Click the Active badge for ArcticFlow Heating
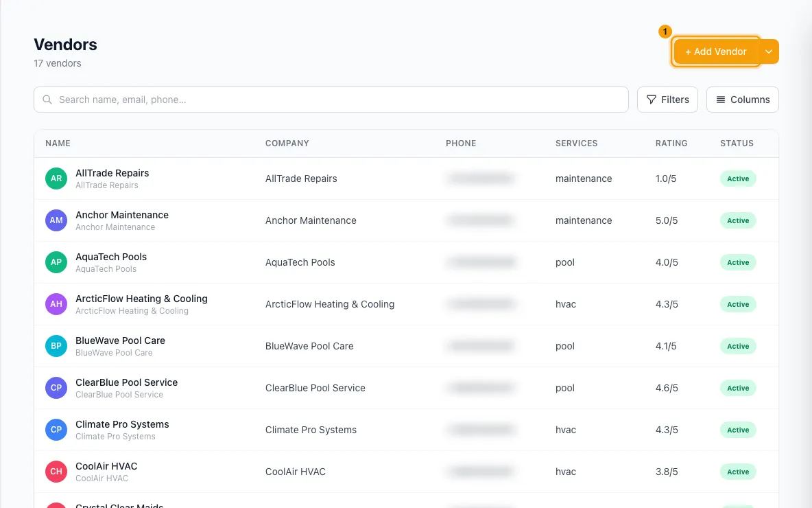Screen dimensions: 812x508 (738, 305)
